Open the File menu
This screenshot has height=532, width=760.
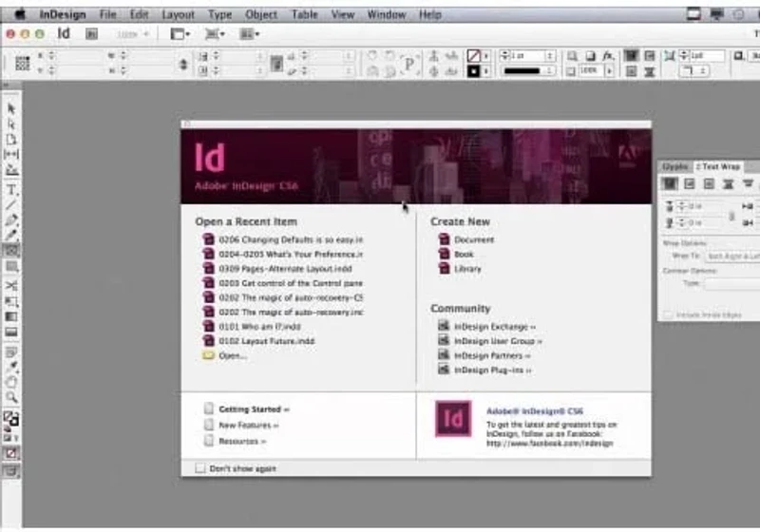click(x=107, y=14)
